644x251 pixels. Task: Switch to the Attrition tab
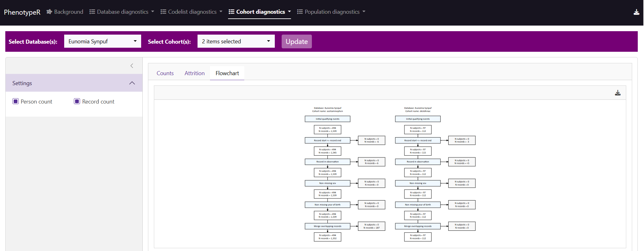[x=194, y=73]
